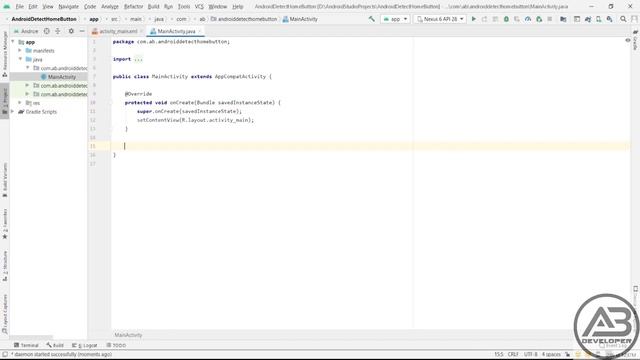640x360 pixels.
Task: Click the inspection eye icon at editor top-right
Action: point(628,40)
